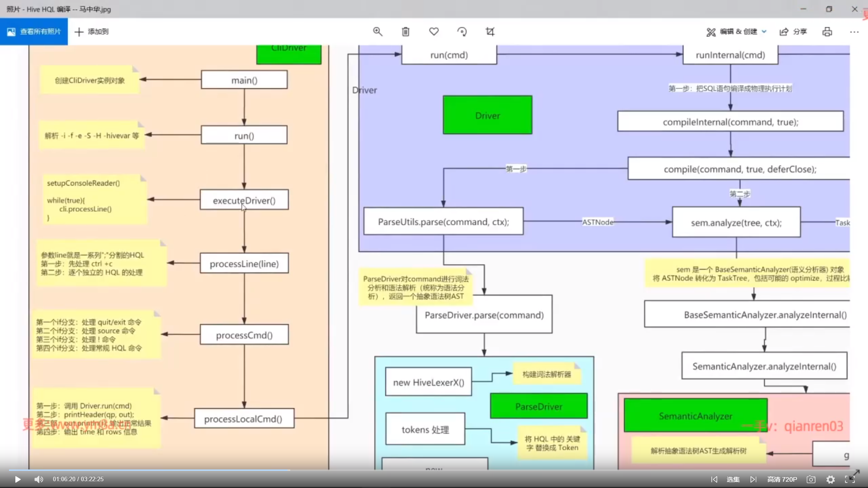Screen dimensions: 868x488
Task: Click the crop tool icon
Action: click(x=490, y=32)
